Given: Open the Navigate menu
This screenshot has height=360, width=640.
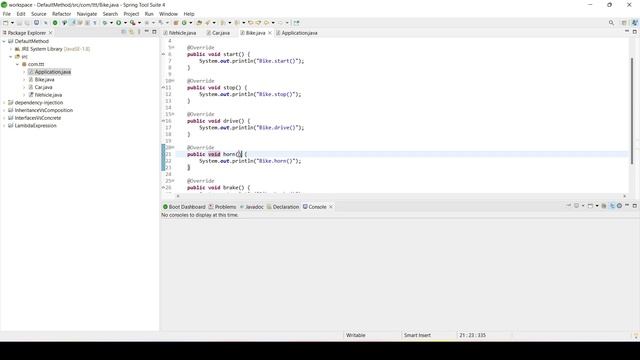Looking at the screenshot, I should (87, 14).
